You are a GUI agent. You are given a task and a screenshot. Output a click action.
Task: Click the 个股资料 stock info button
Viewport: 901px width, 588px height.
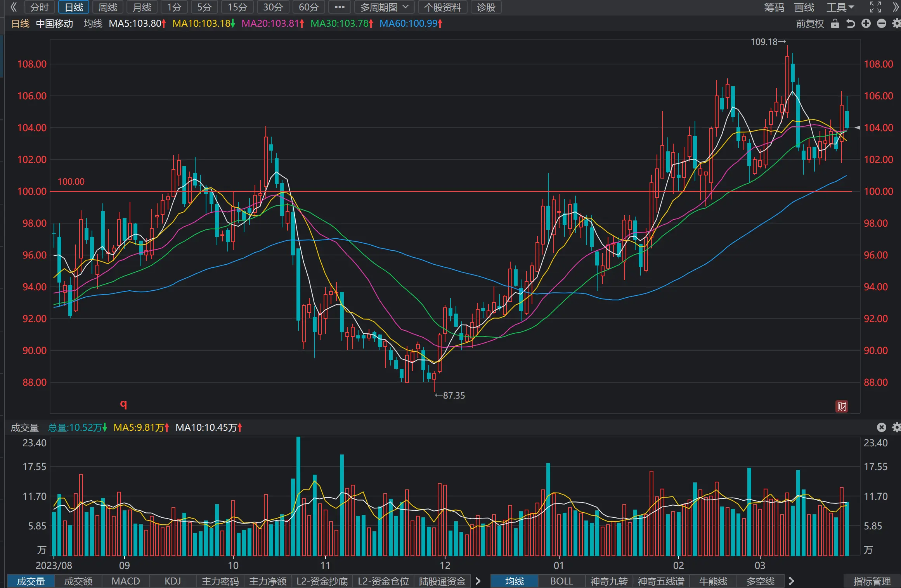pyautogui.click(x=442, y=7)
